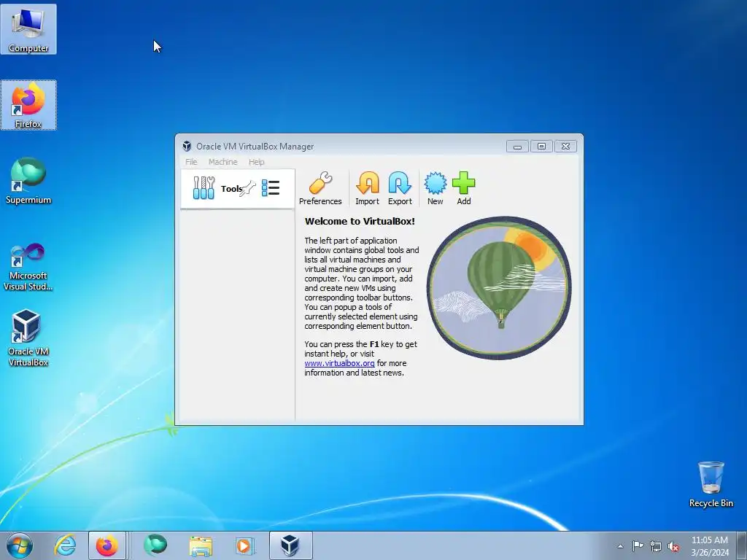Click the pin icon next to Tools
This screenshot has width=747, height=560.
click(248, 189)
